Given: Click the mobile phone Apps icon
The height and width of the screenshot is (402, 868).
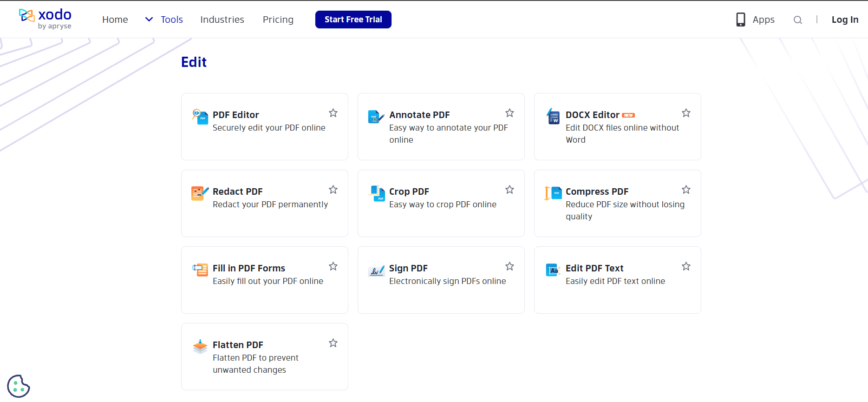Looking at the screenshot, I should tap(741, 20).
